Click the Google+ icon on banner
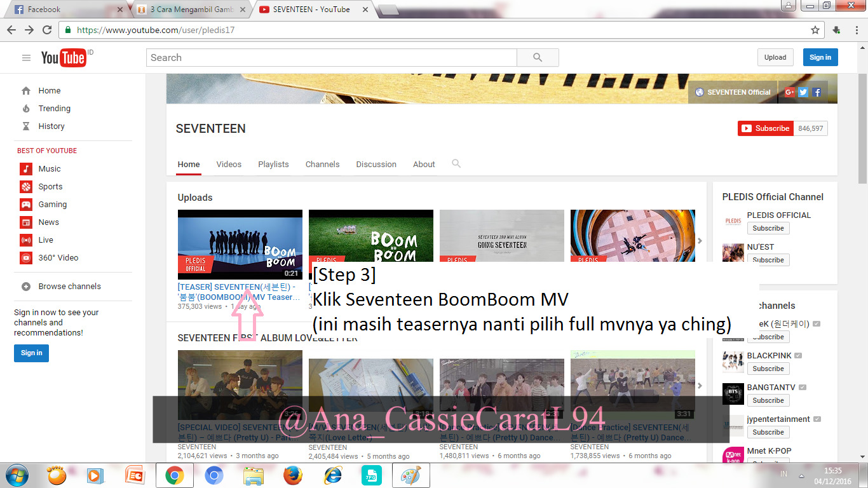 point(790,92)
